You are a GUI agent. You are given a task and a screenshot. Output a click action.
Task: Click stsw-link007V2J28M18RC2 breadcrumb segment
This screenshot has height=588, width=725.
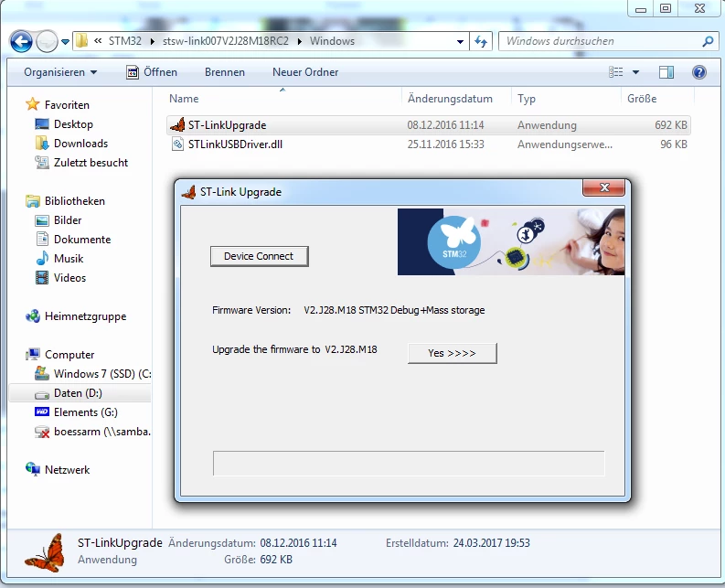coord(226,41)
